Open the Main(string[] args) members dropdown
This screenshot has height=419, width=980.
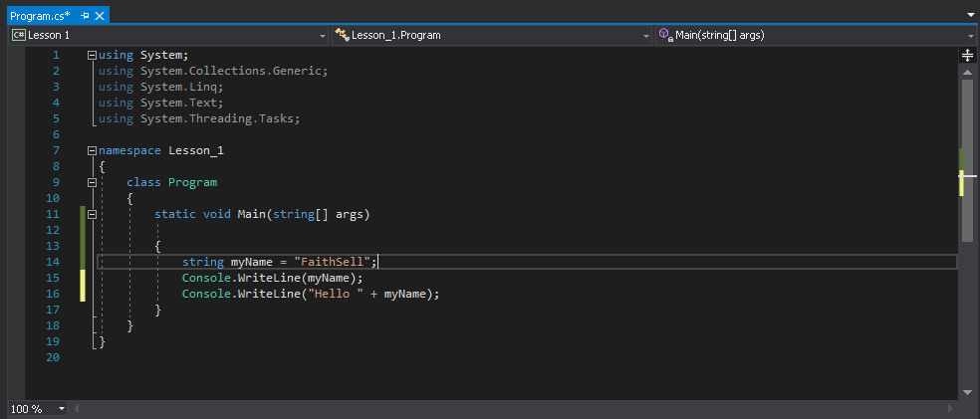point(971,36)
